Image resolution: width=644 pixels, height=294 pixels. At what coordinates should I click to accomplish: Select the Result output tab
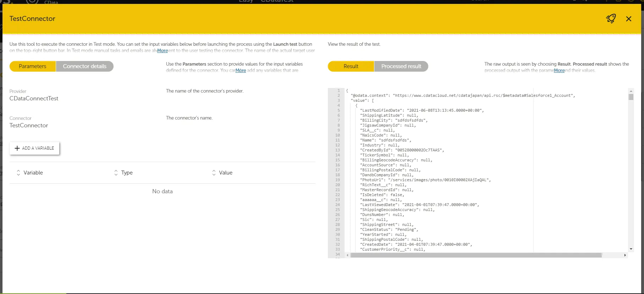point(351,66)
